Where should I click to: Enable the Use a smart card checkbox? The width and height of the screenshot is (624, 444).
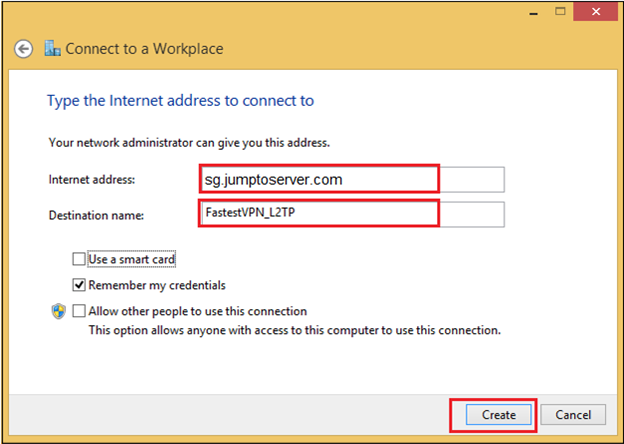pyautogui.click(x=79, y=259)
